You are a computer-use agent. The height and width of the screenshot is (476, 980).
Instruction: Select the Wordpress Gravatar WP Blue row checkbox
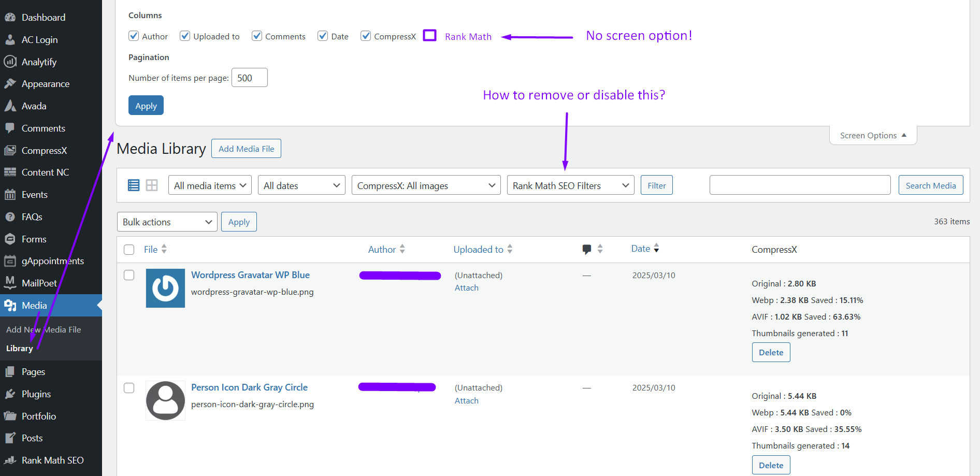[x=129, y=275]
